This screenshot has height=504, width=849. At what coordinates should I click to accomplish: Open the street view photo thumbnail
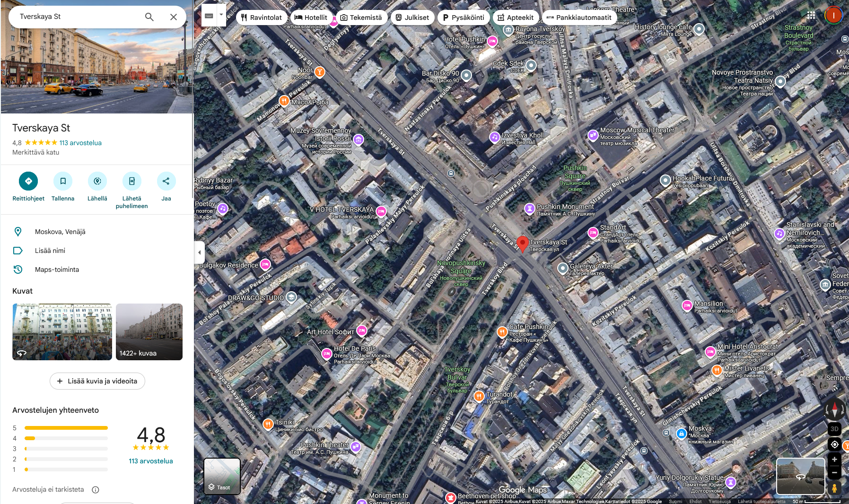62,332
